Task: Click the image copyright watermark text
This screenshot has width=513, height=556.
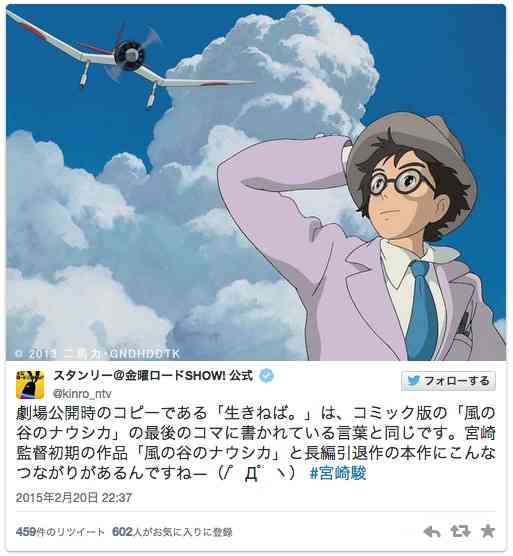Action: point(98,354)
